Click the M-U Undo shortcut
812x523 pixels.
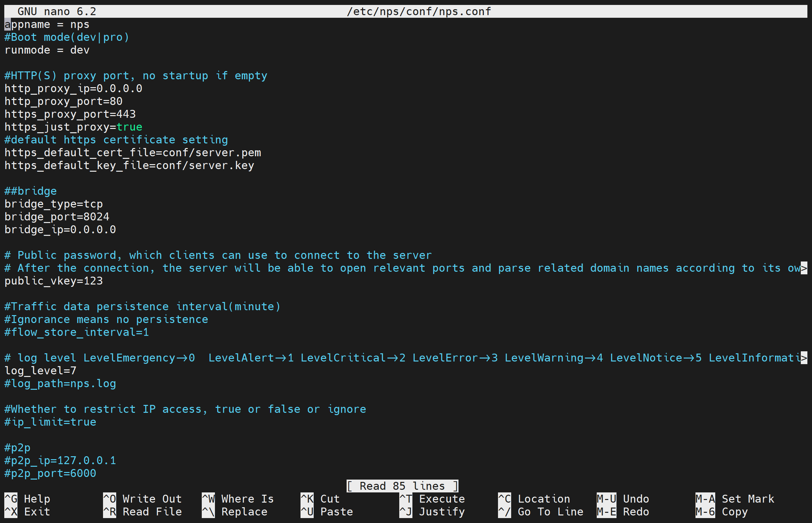coord(623,499)
